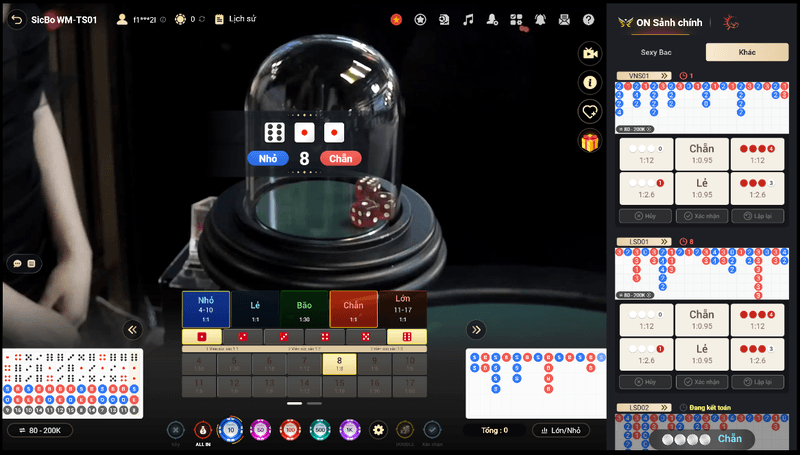Open the music note sound settings
This screenshot has width=800, height=455.
click(468, 19)
